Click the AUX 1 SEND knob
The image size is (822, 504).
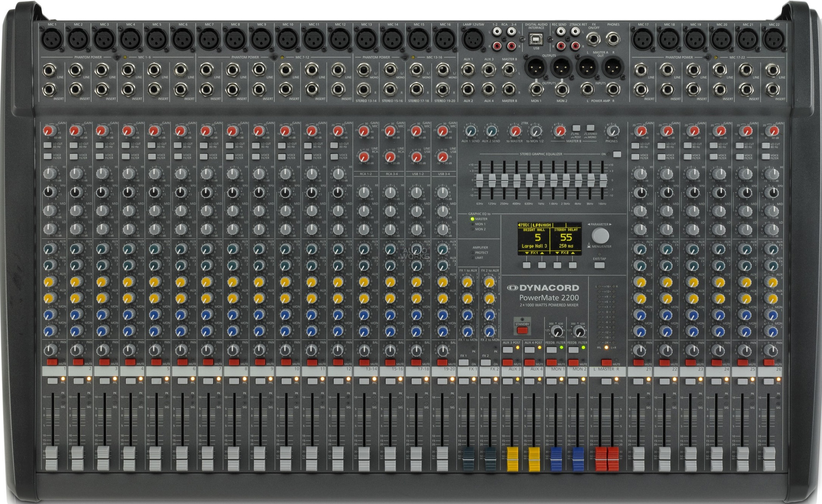pos(470,131)
